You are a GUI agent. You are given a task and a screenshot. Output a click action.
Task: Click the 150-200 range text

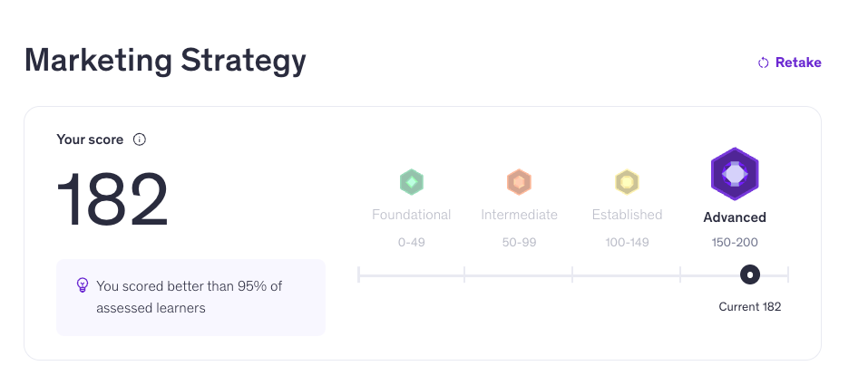[x=735, y=242]
